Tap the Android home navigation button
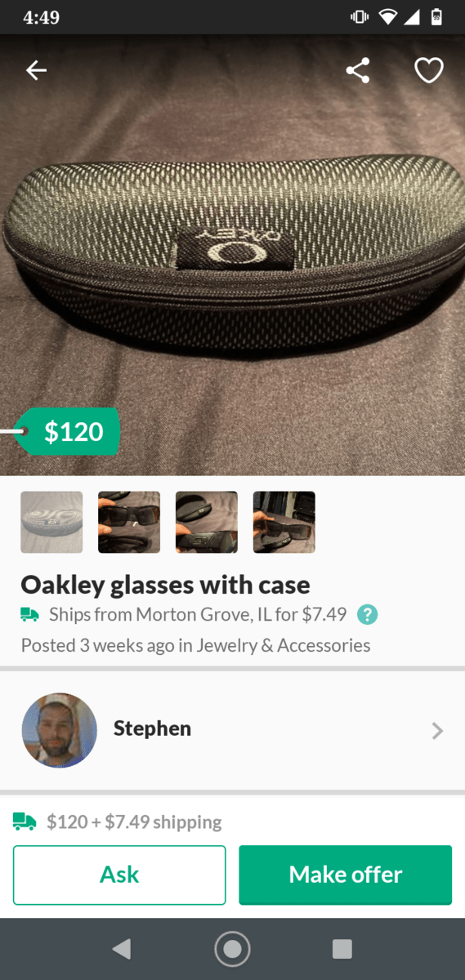Screen dimensions: 465x980 pos(232,948)
